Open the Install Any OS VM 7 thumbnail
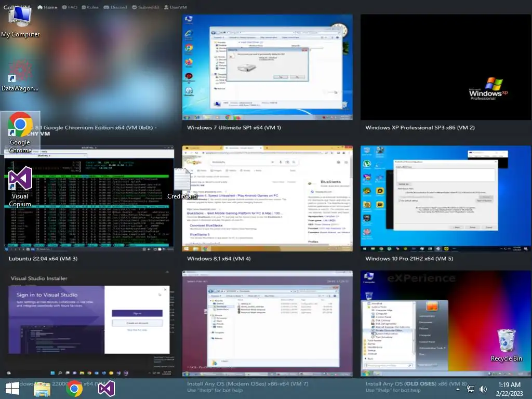The width and height of the screenshot is (532, 399). click(268, 323)
